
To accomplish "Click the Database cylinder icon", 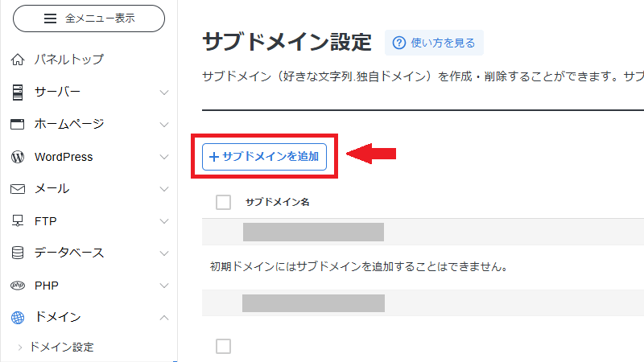I will coord(18,253).
